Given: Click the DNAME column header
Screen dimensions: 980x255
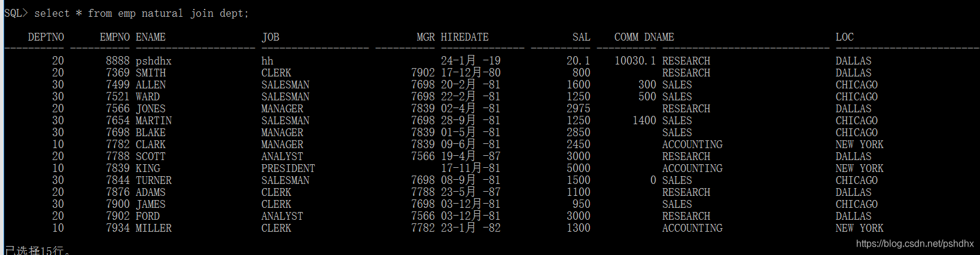Looking at the screenshot, I should click(x=659, y=37).
